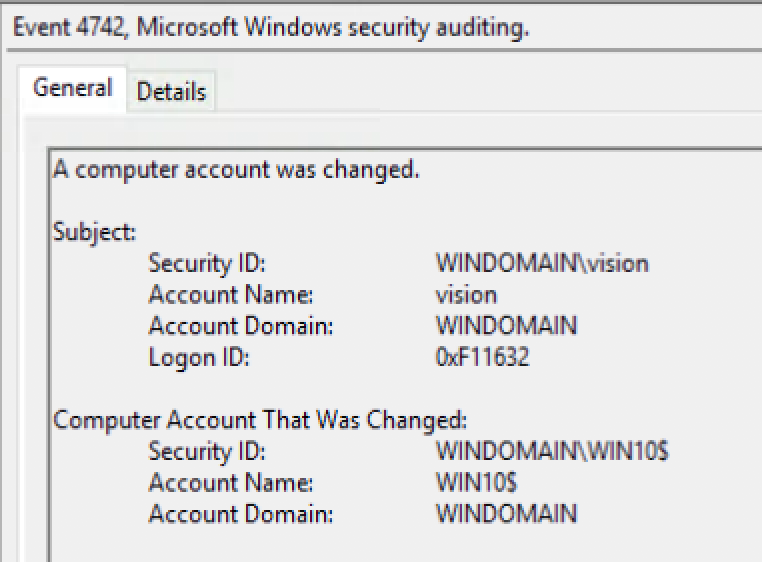Click the changed Account Name value WIN10$
The image size is (762, 562).
click(477, 482)
